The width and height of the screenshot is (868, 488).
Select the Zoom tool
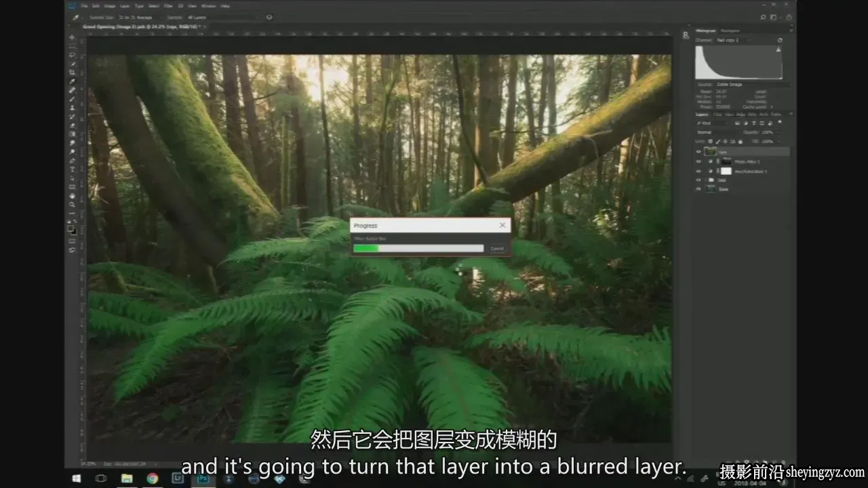point(73,205)
